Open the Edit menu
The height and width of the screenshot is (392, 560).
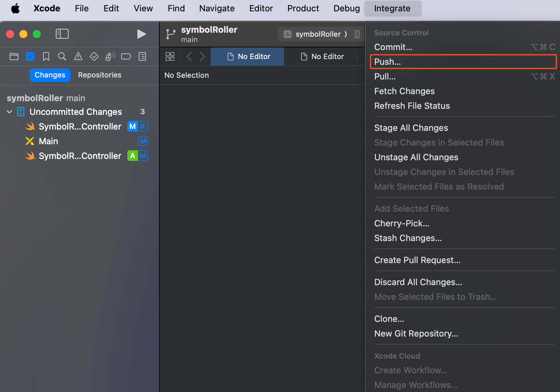click(x=111, y=8)
